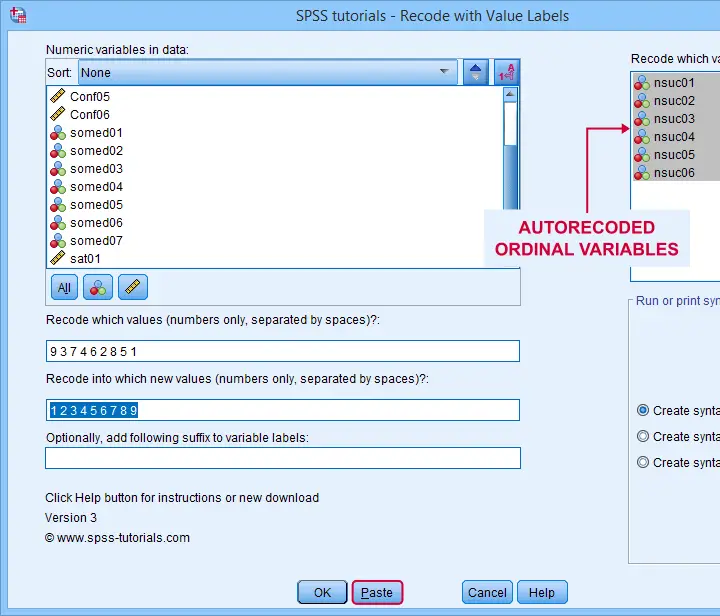This screenshot has width=720, height=616.
Task: Click the show names/labels A-1 icon
Action: click(507, 72)
